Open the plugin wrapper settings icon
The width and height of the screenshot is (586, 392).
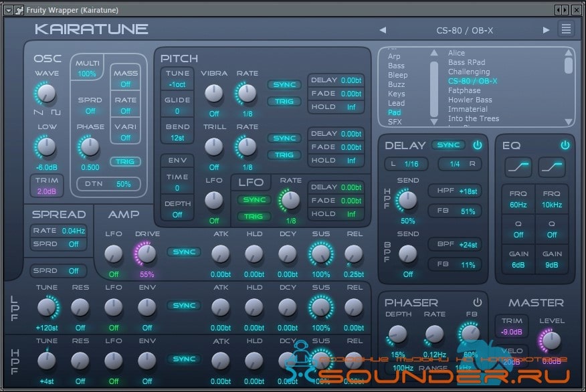(19, 10)
